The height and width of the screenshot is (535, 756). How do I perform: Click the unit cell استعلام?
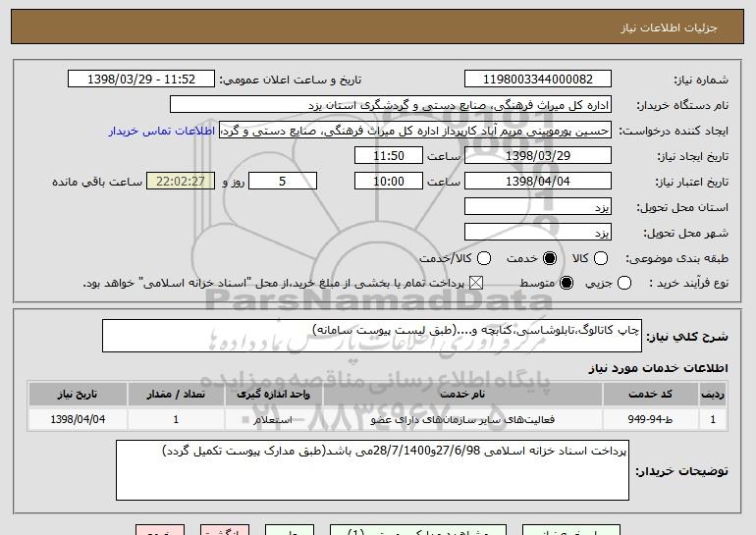[273, 419]
